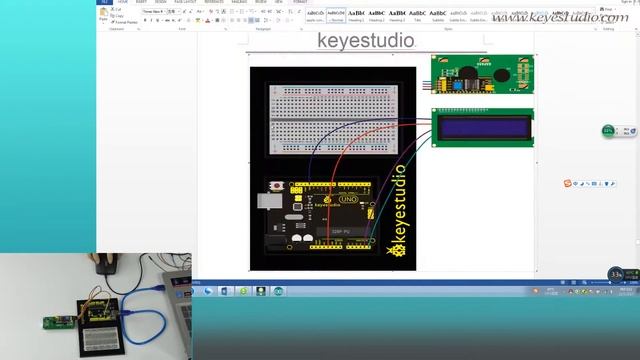
Task: Open the Styles pane launcher
Action: [595, 29]
